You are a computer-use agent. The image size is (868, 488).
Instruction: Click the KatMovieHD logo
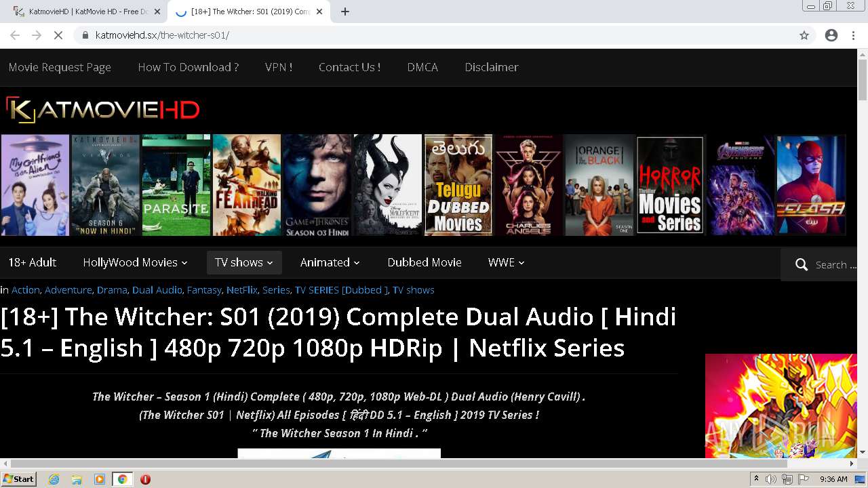[x=102, y=110]
